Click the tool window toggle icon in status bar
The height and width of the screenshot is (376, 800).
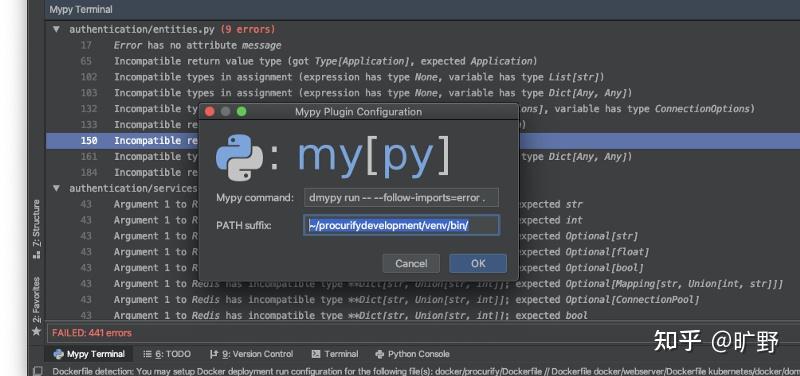click(37, 371)
